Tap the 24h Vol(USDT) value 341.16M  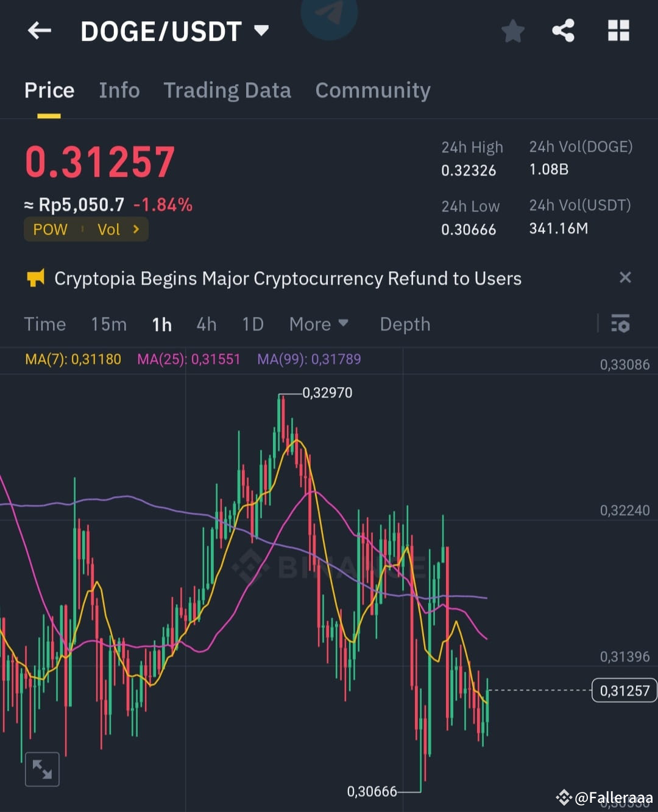(x=559, y=228)
